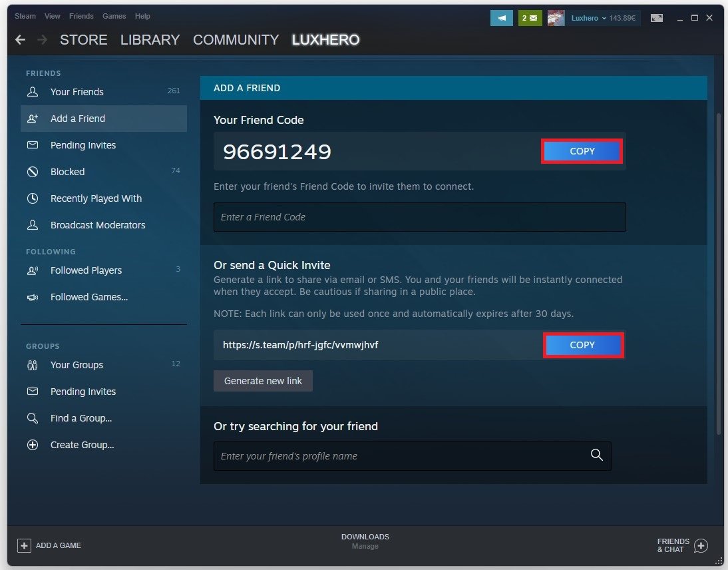Screen dimensions: 728x570
Task: Click the friends Pending Invites envelope icon
Action: pyautogui.click(x=33, y=145)
